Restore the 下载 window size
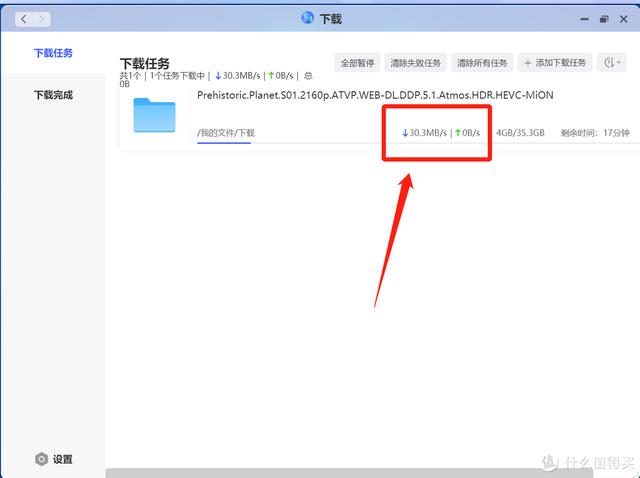 604,19
